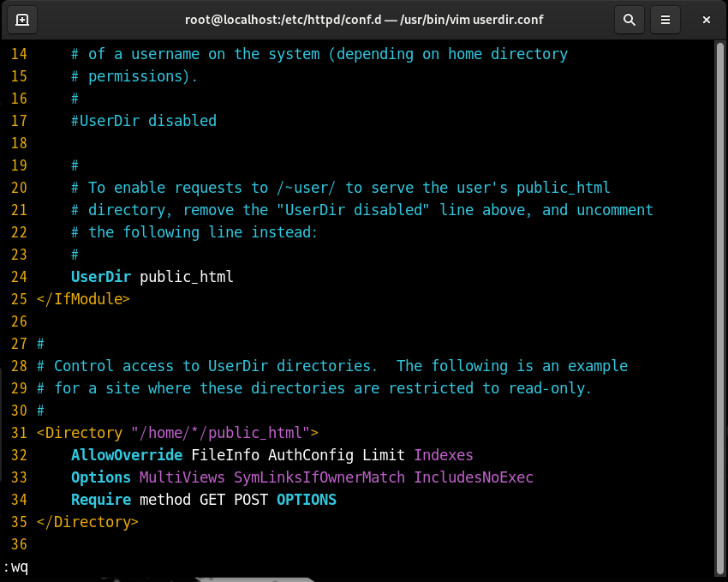Click 'read-only.' at end of line 29

tap(551, 388)
